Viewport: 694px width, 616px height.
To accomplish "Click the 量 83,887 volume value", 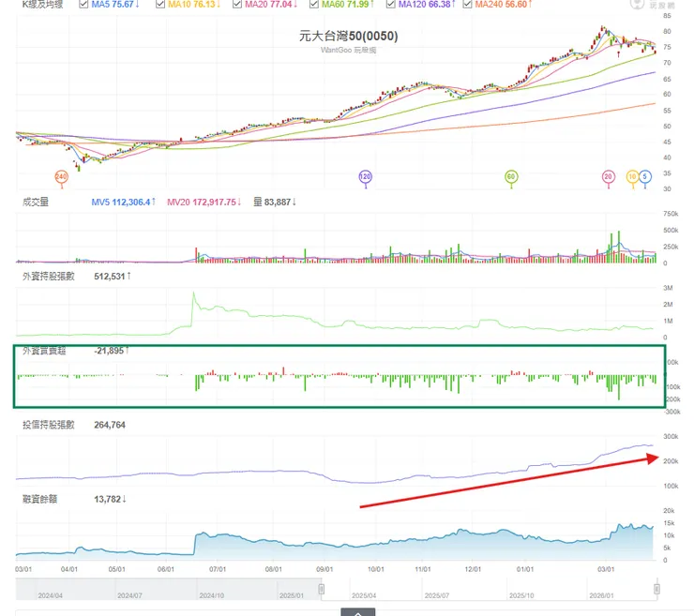I will coord(275,203).
